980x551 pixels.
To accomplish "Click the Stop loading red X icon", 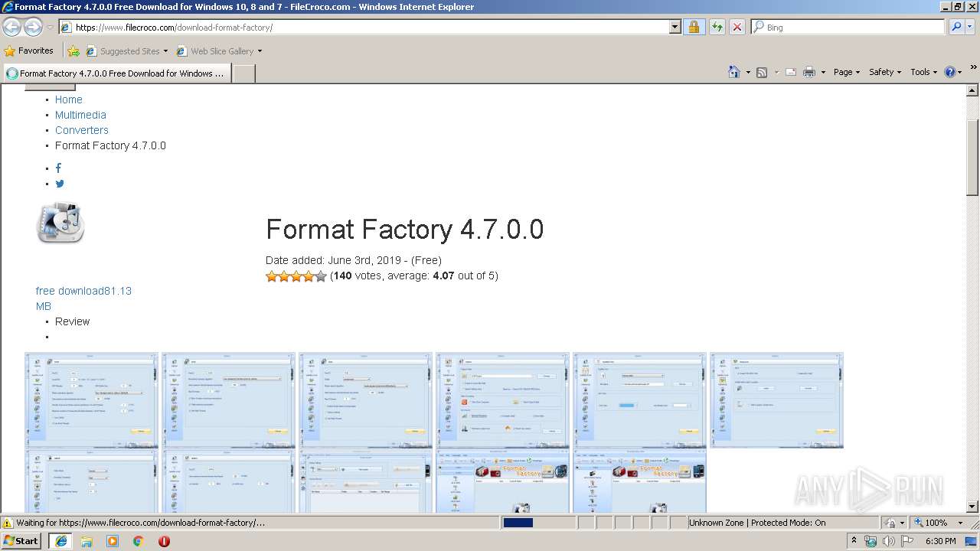I will 737,27.
